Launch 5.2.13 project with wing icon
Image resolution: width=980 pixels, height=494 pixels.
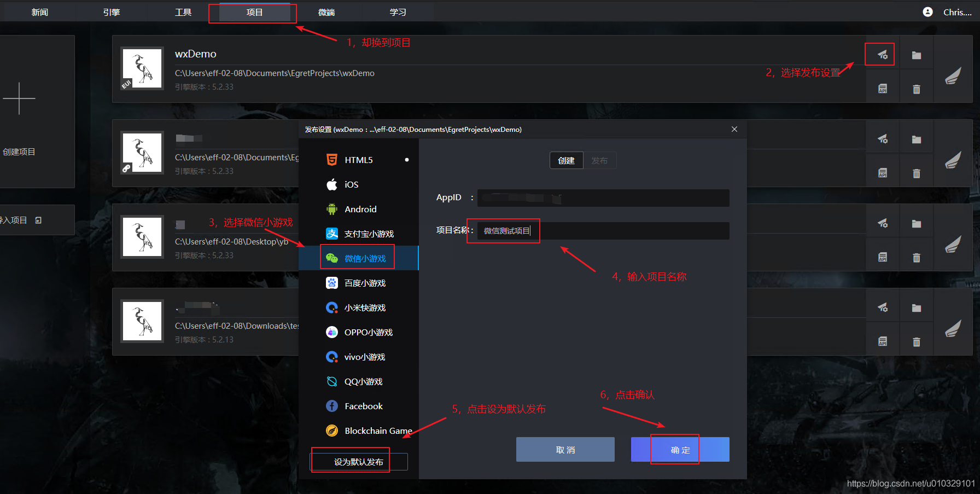953,329
